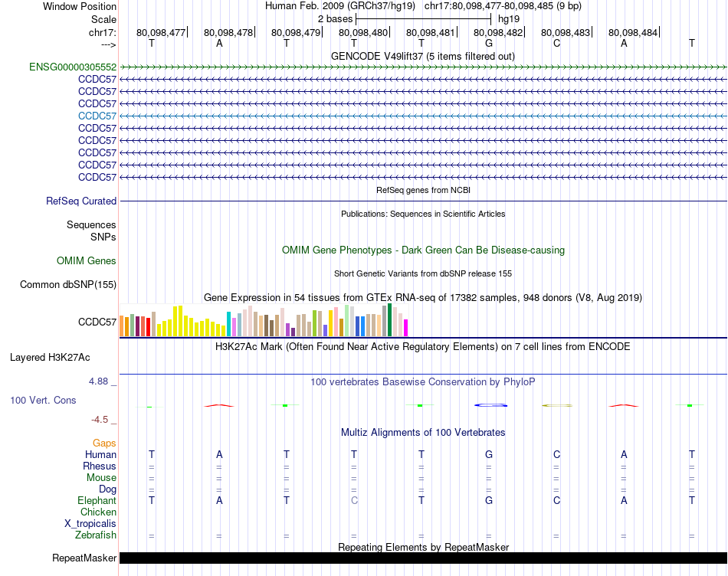The height and width of the screenshot is (576, 728).
Task: Click the chr17:80,098,477-80,098,485 (9 bp) position text
Action: pyautogui.click(x=503, y=6)
